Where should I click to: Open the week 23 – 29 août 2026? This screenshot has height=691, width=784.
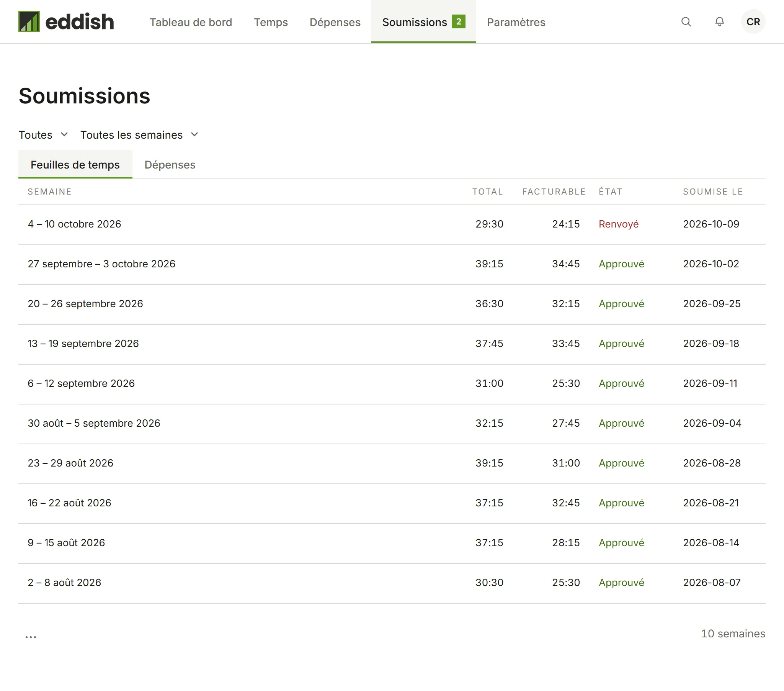tap(392, 464)
